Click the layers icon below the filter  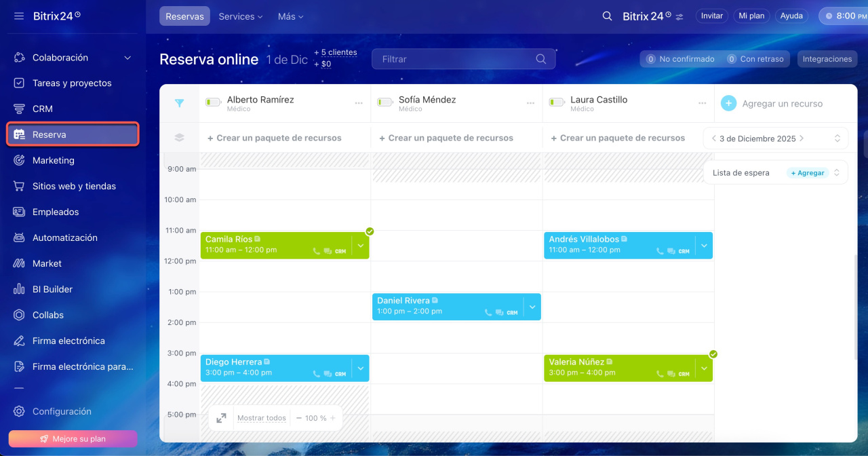(x=179, y=138)
